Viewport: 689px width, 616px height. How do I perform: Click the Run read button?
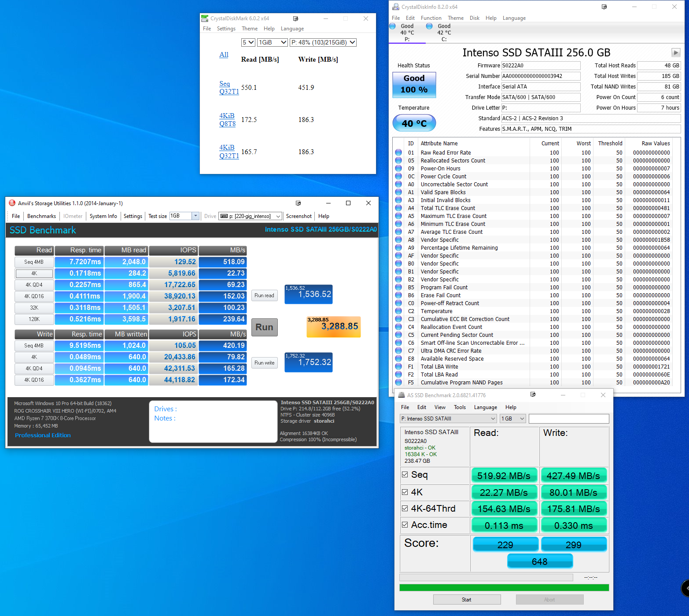pos(264,295)
